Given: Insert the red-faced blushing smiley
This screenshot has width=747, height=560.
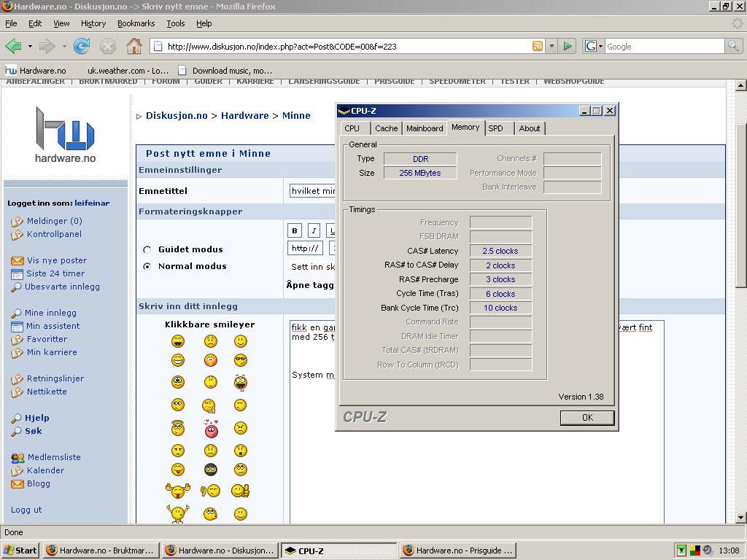Looking at the screenshot, I should click(211, 360).
